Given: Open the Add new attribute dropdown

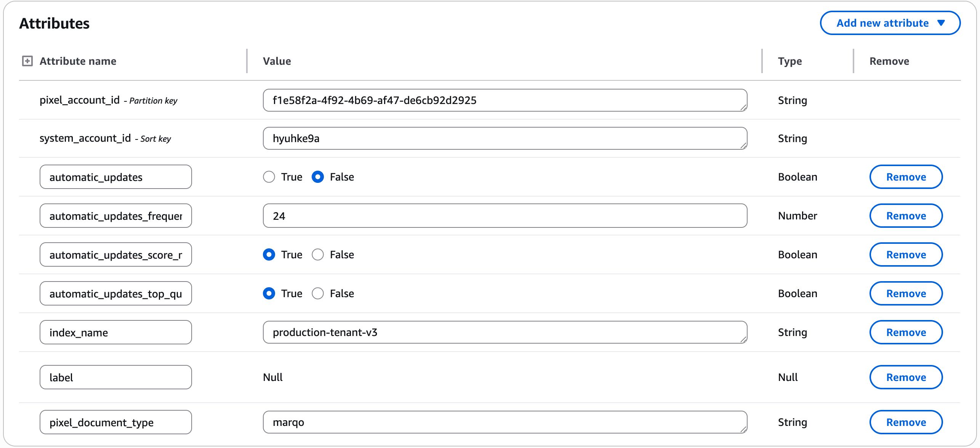Looking at the screenshot, I should (x=890, y=23).
